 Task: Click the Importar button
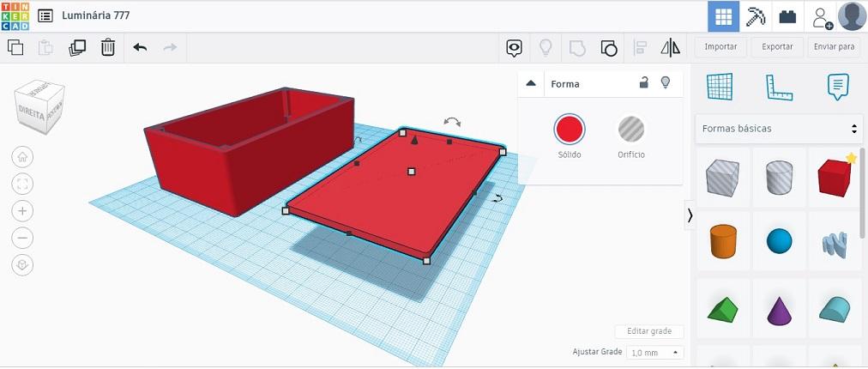pyautogui.click(x=720, y=47)
